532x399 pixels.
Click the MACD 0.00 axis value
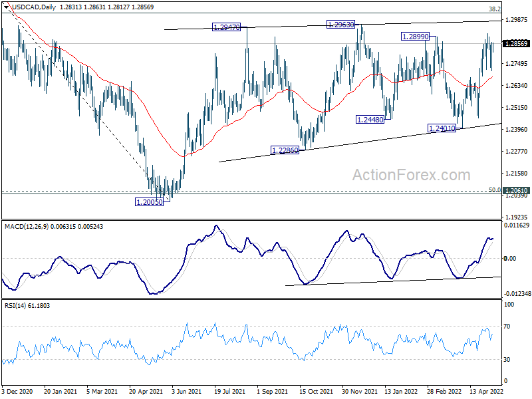[x=511, y=258]
